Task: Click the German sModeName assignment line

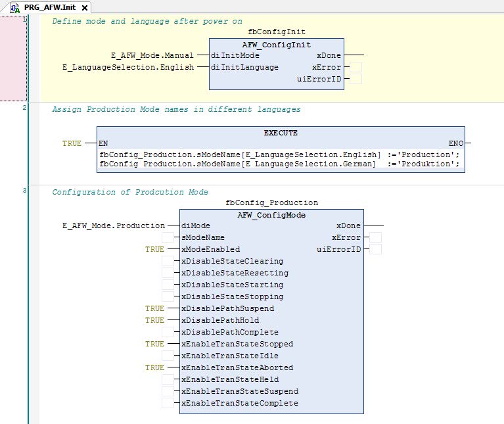Action: click(x=280, y=164)
